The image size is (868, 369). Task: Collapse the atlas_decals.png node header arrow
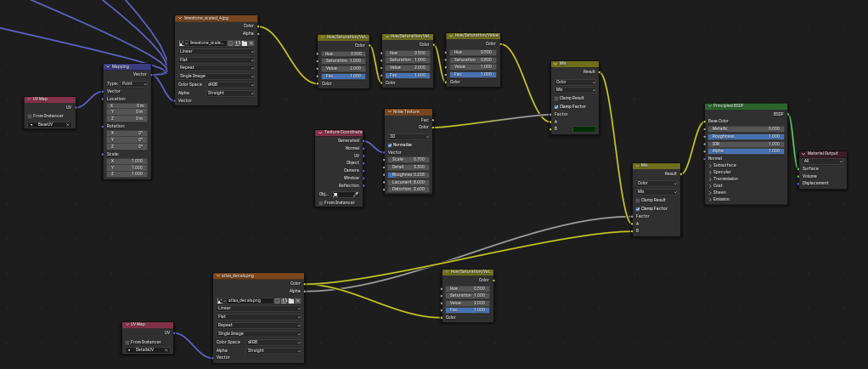(x=218, y=275)
